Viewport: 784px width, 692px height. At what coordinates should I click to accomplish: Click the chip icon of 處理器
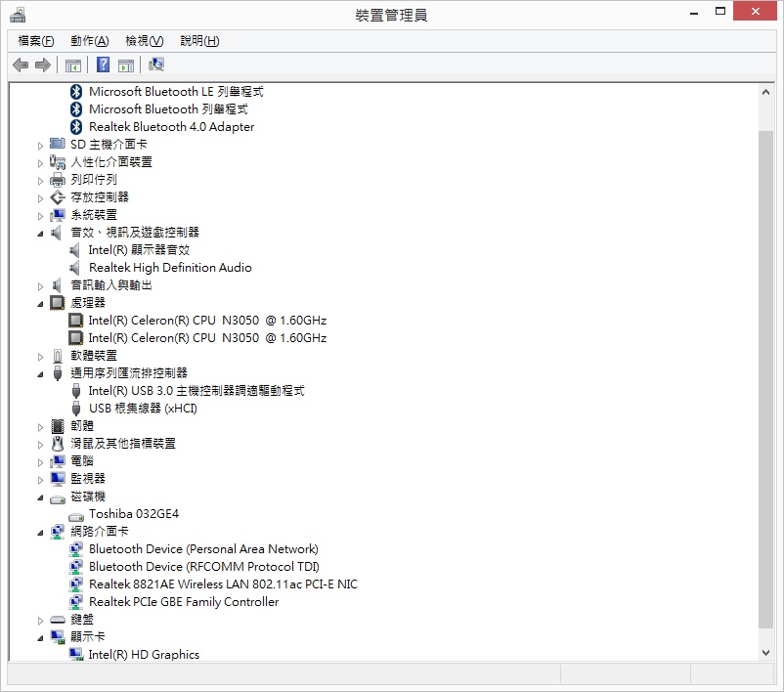pos(58,302)
